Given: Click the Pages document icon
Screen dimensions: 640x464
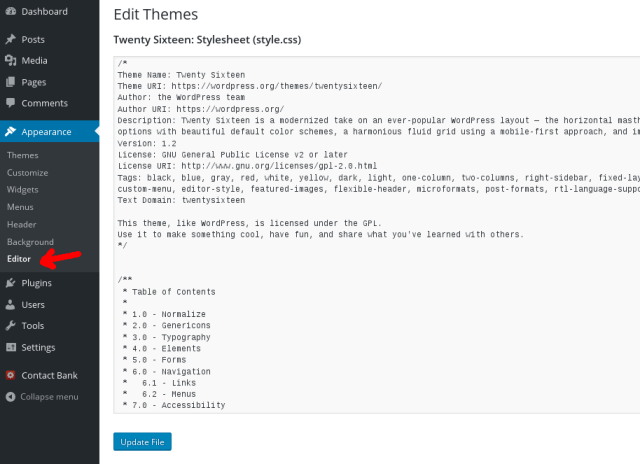Looking at the screenshot, I should [x=11, y=82].
